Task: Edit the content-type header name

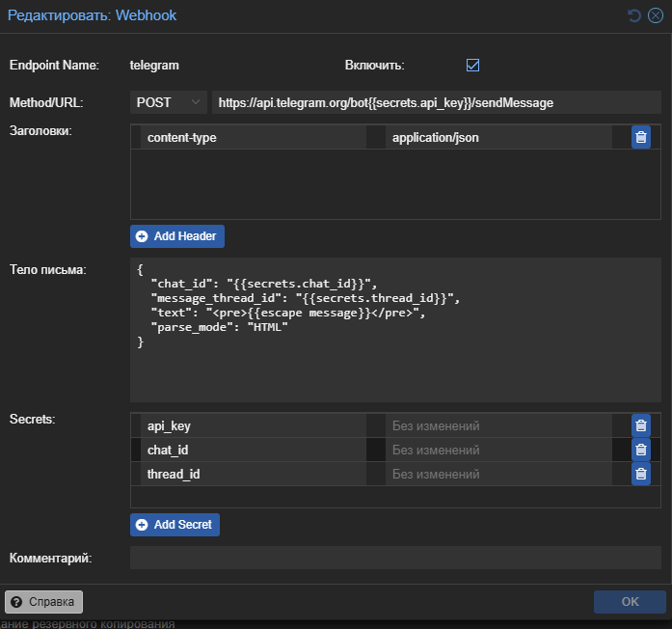Action: coord(253,138)
